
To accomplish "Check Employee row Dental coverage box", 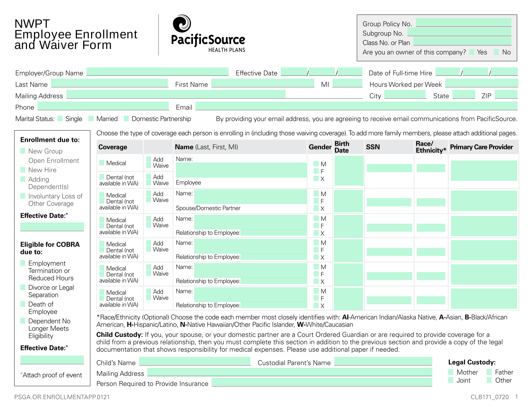I will 102,177.
